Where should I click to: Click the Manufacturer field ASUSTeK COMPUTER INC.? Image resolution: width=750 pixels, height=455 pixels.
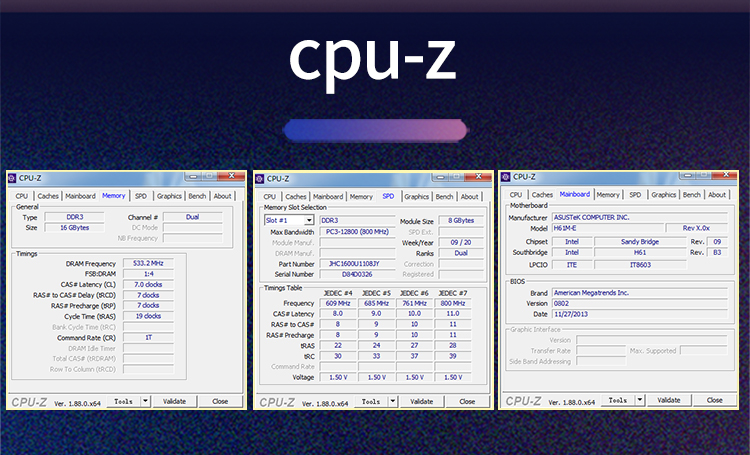click(640, 217)
